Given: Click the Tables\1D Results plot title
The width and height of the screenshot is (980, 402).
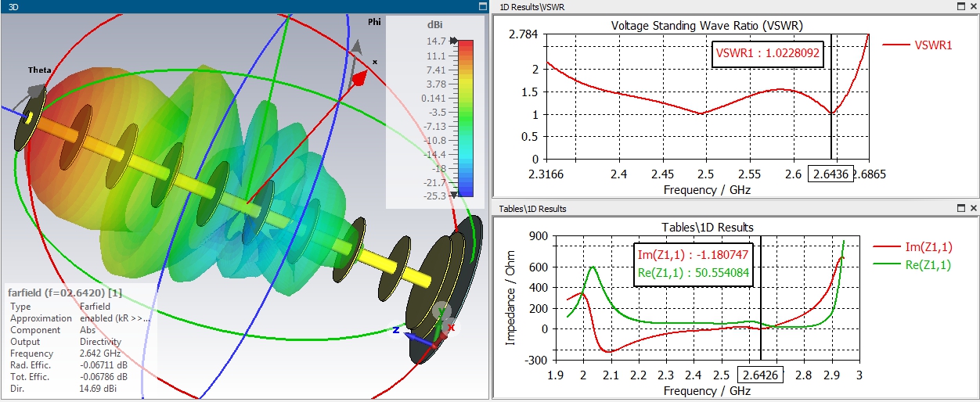Looking at the screenshot, I should (706, 228).
